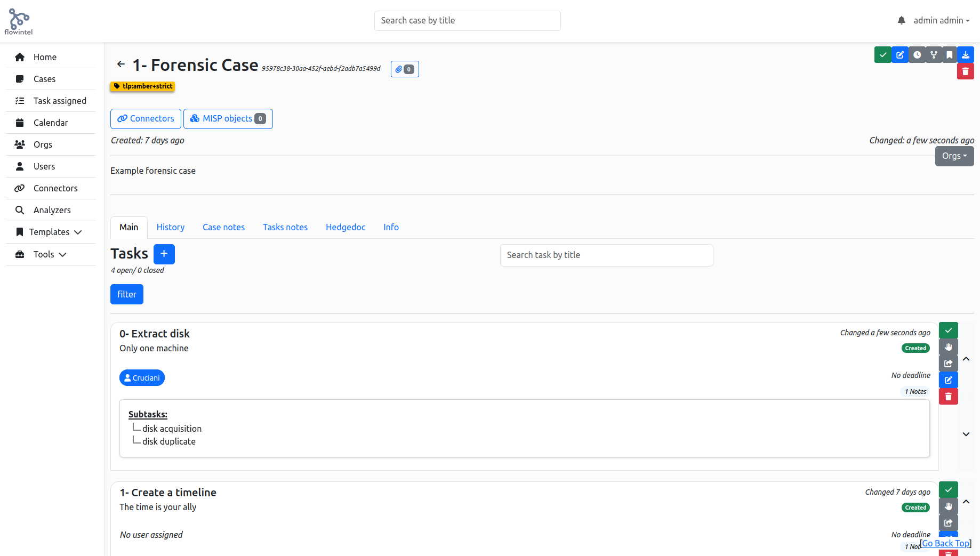
Task: Click the share icon on Extract disk
Action: coord(949,364)
